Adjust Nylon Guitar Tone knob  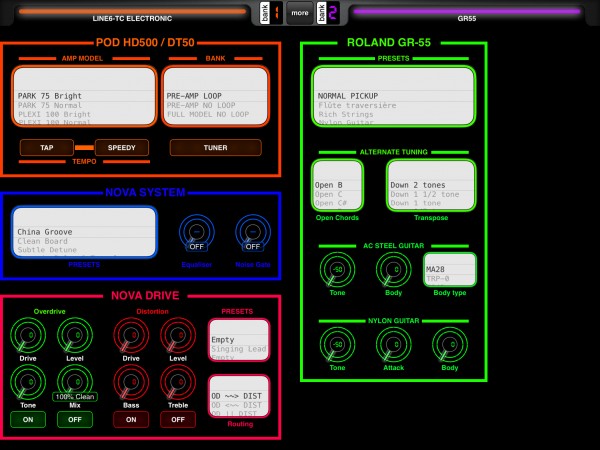(338, 344)
